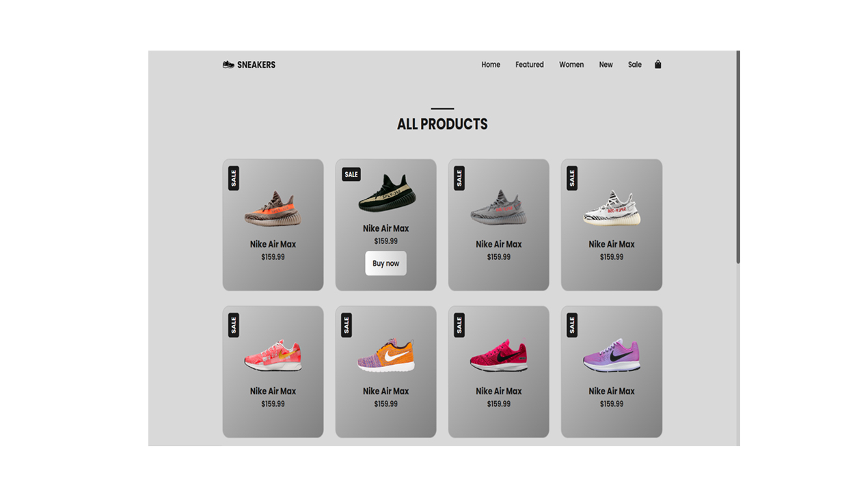The width and height of the screenshot is (868, 492).
Task: Go to the Home menu item
Action: pyautogui.click(x=491, y=65)
